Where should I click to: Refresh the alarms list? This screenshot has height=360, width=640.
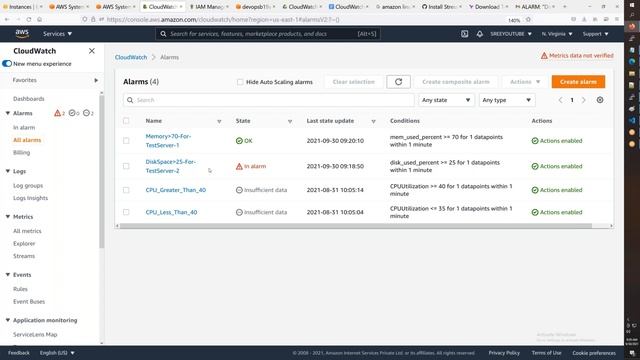pos(398,82)
